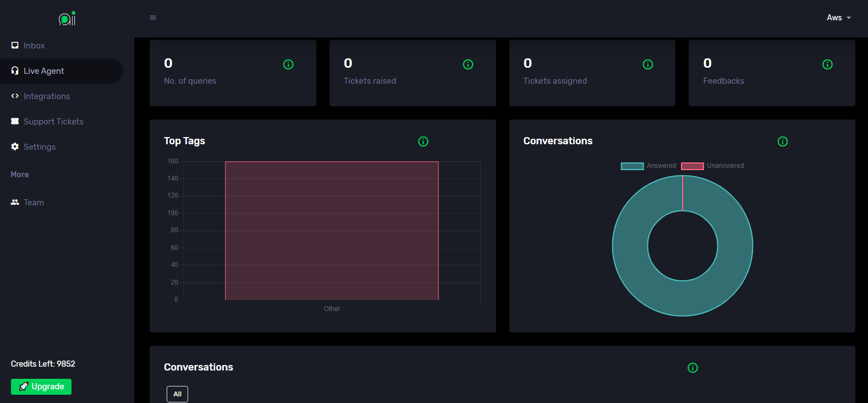The image size is (868, 403).
Task: Click the Tickets raised label
Action: 370,81
